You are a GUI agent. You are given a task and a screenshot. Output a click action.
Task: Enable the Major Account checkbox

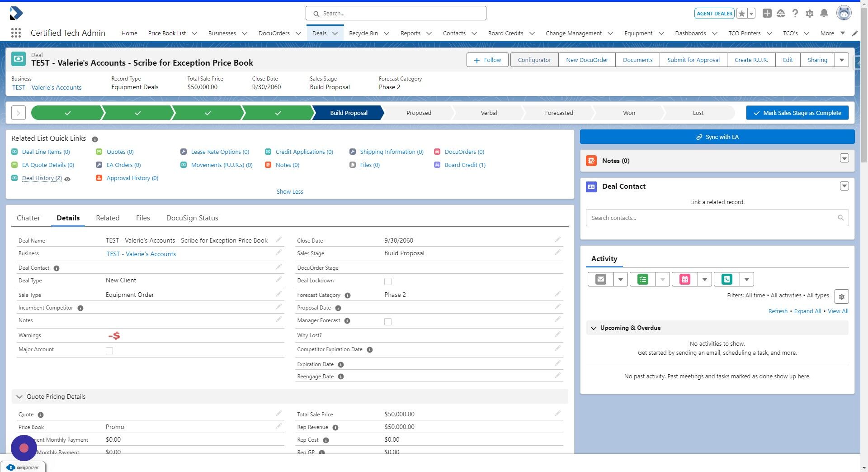point(109,350)
